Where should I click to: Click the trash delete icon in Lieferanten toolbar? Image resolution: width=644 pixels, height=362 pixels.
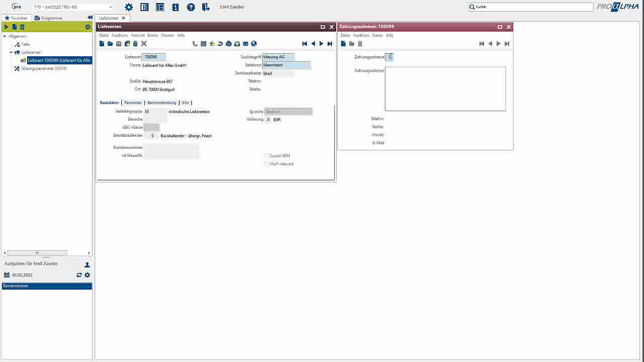(135, 44)
